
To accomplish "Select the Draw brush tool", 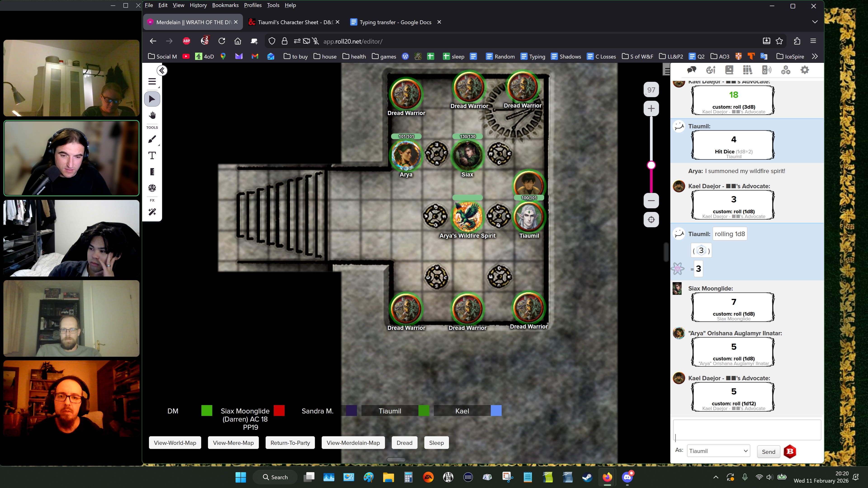I will pos(152,139).
